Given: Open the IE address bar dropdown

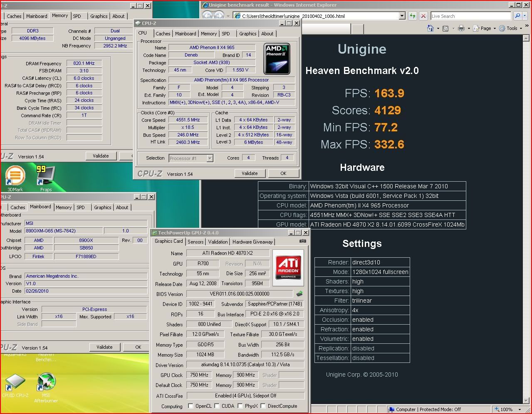Looking at the screenshot, I should (402, 16).
